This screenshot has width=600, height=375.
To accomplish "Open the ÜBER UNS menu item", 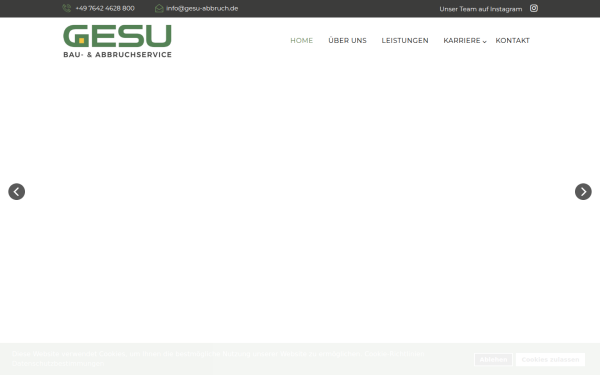I will click(x=347, y=41).
